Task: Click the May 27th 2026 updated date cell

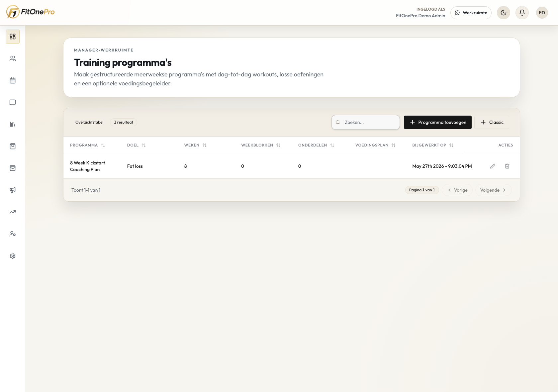Action: click(442, 166)
